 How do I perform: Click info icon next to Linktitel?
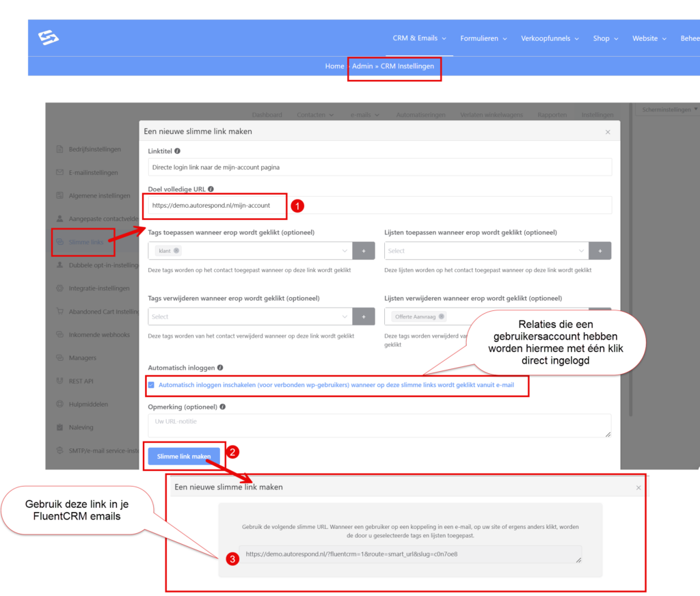click(x=178, y=151)
